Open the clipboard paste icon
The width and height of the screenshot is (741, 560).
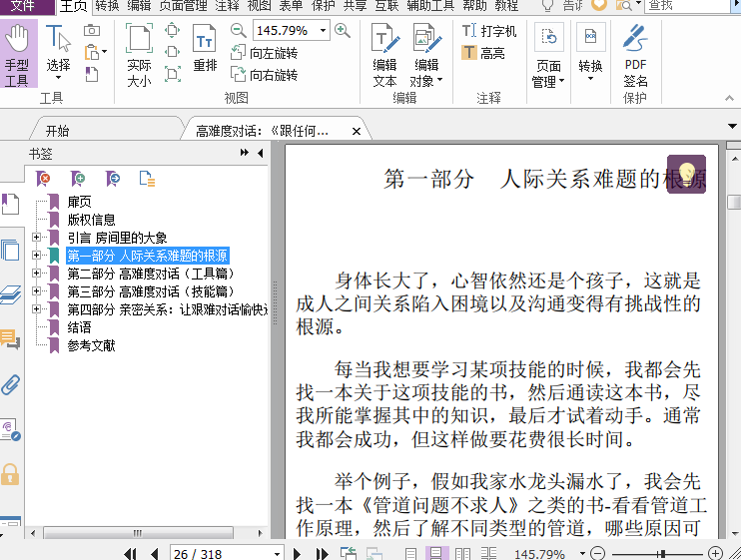click(x=93, y=52)
